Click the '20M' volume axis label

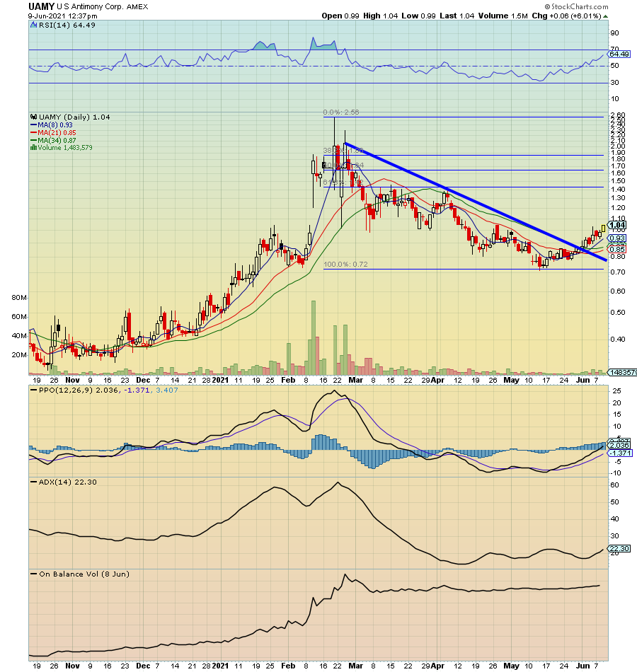(x=19, y=355)
